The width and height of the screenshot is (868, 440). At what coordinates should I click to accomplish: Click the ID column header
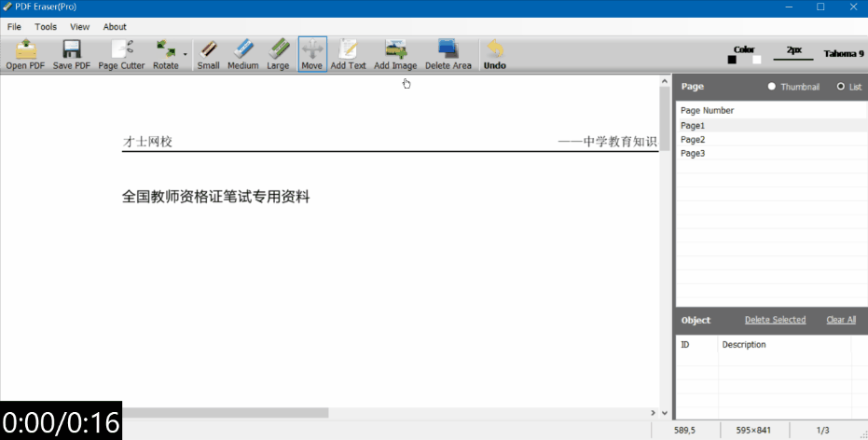tap(697, 344)
